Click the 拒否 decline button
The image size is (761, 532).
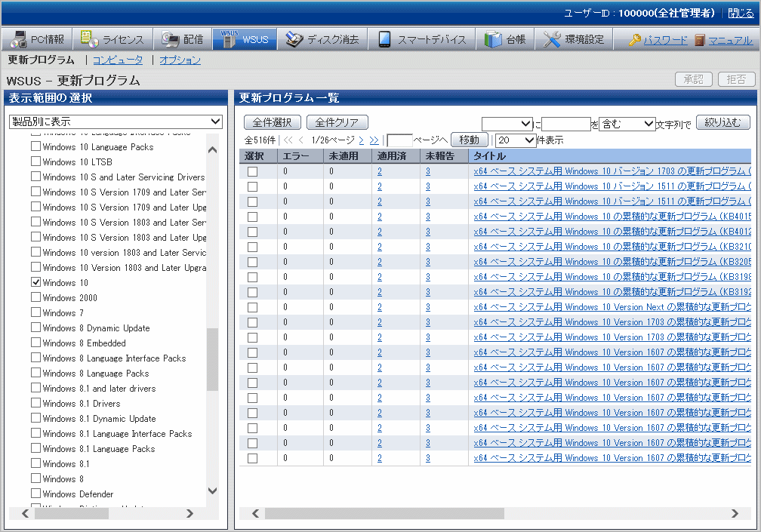736,79
